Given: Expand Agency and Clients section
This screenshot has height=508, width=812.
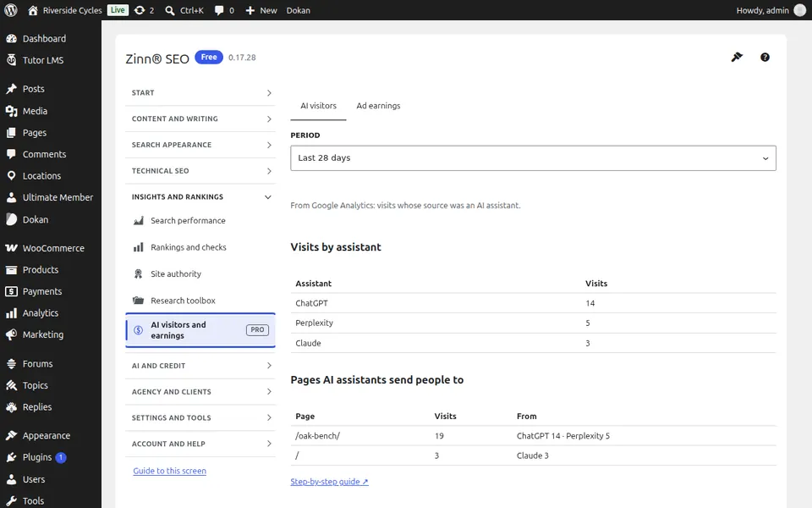Looking at the screenshot, I should point(200,392).
